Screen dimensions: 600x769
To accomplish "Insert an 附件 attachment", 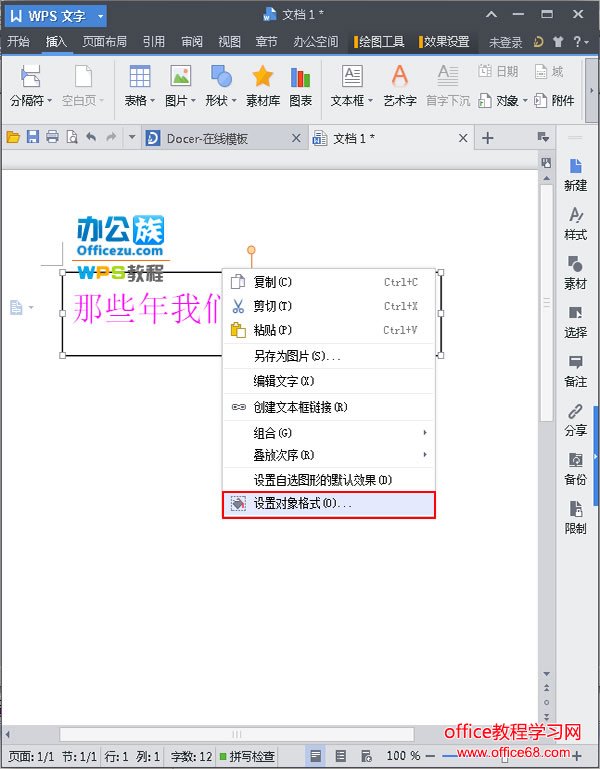I will [554, 101].
